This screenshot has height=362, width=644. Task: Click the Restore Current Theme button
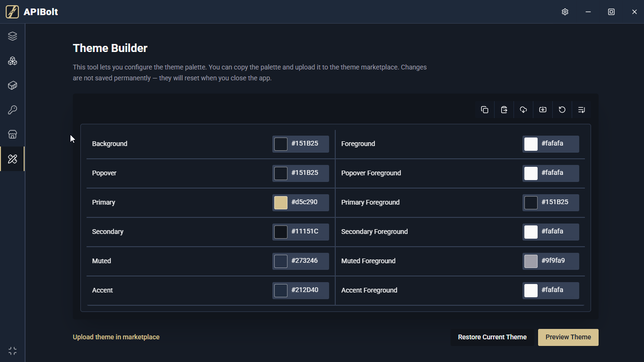(x=492, y=337)
